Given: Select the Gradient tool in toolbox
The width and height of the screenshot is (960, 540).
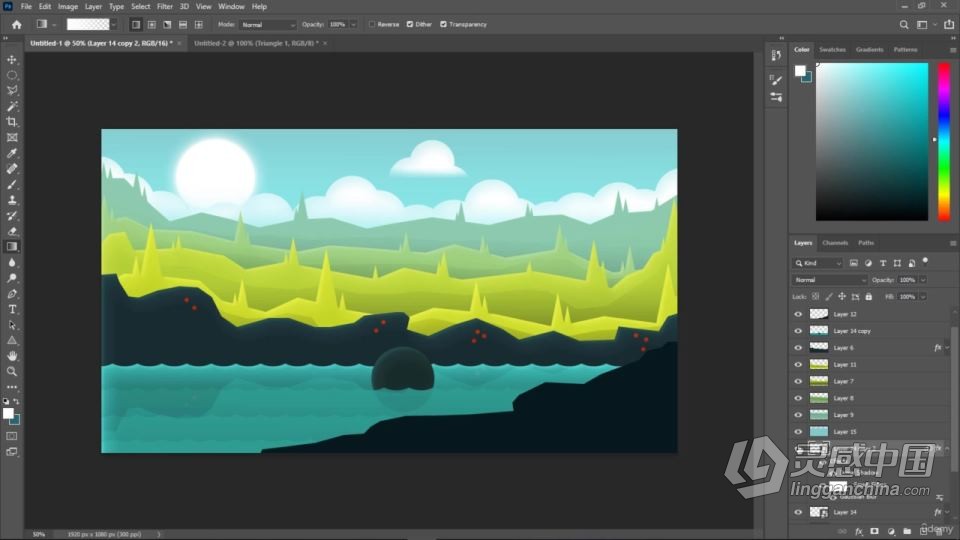Looking at the screenshot, I should [12, 247].
